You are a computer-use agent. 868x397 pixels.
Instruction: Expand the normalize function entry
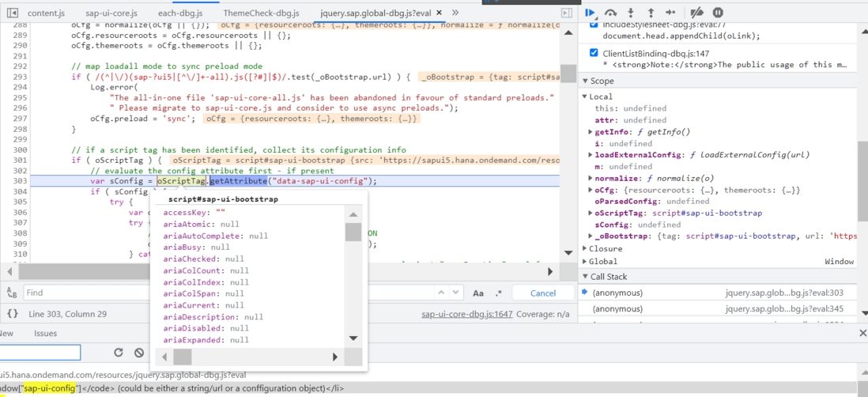pyautogui.click(x=591, y=178)
